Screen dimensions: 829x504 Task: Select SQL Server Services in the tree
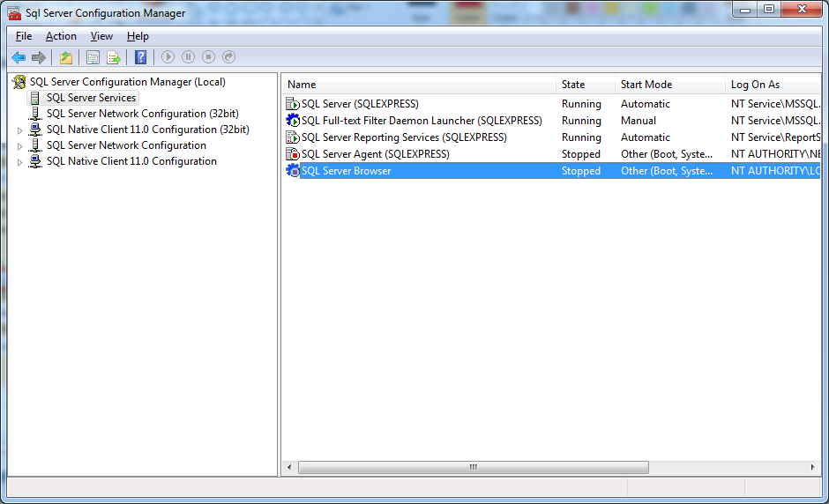point(91,98)
